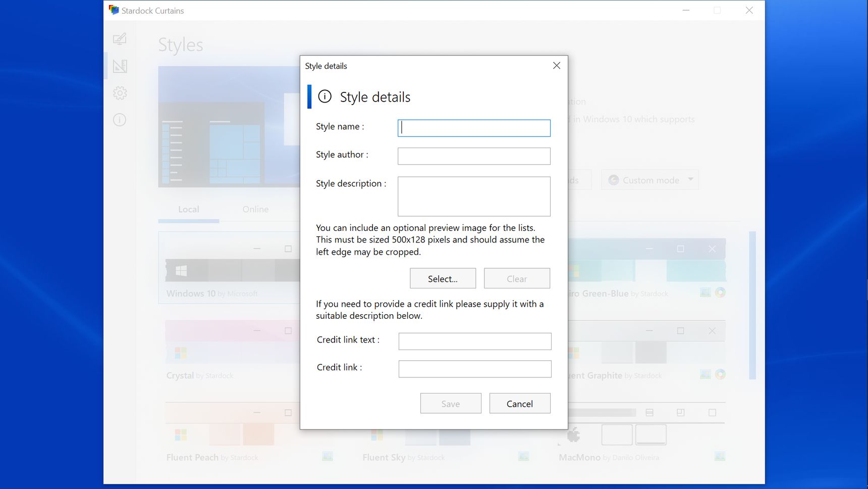The width and height of the screenshot is (868, 489).
Task: Click the image icon beside Fluent Sky
Action: (523, 457)
